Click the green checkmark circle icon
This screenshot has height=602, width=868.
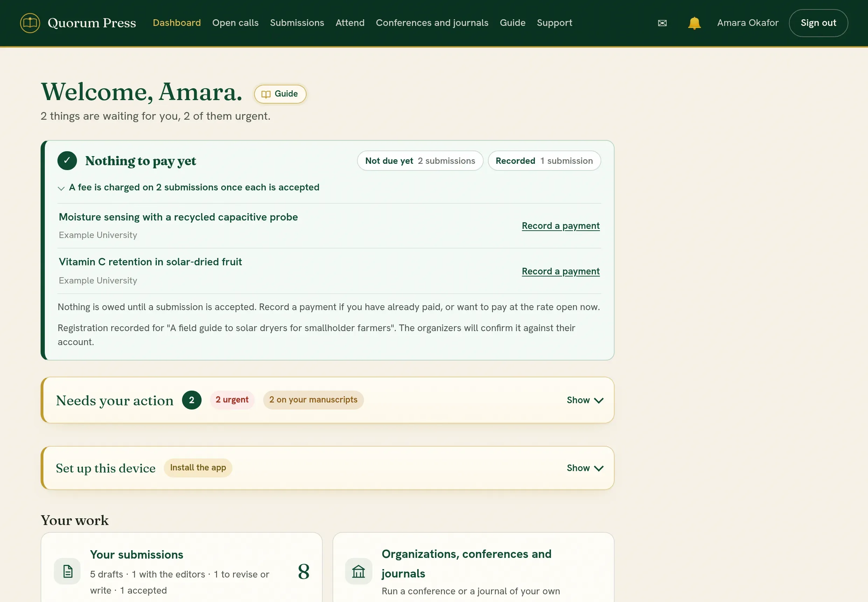click(x=67, y=161)
